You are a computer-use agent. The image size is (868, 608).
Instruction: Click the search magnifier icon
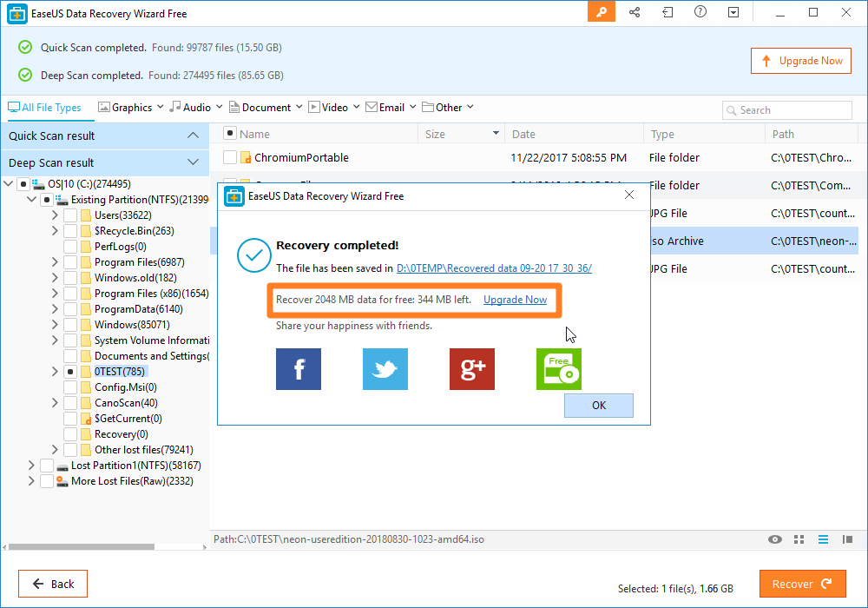coord(731,110)
